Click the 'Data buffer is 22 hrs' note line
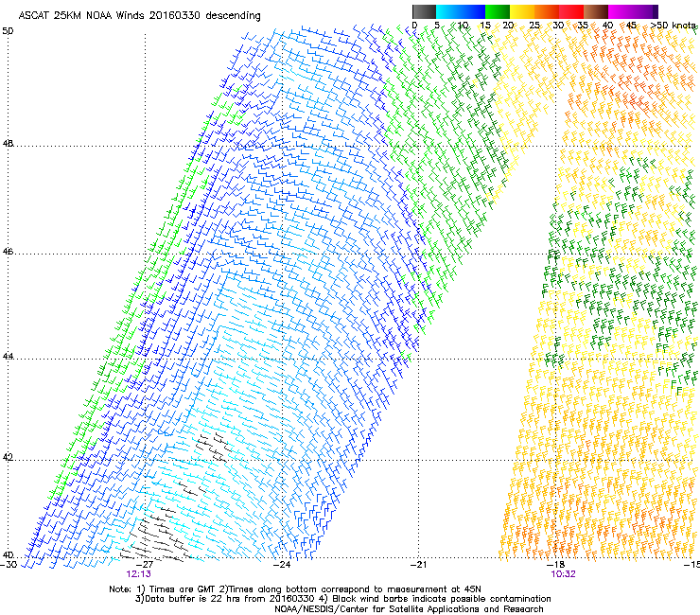 click(342, 599)
